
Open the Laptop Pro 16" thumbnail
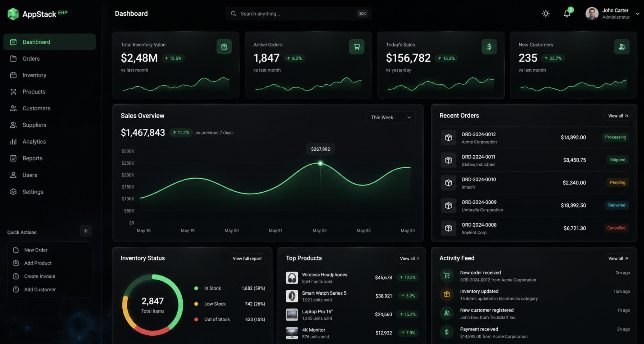pyautogui.click(x=292, y=315)
